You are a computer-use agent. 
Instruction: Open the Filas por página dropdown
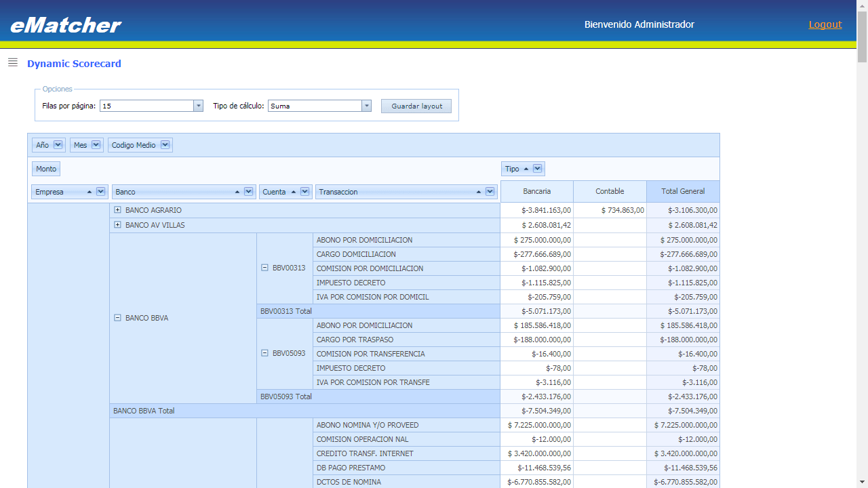point(197,106)
